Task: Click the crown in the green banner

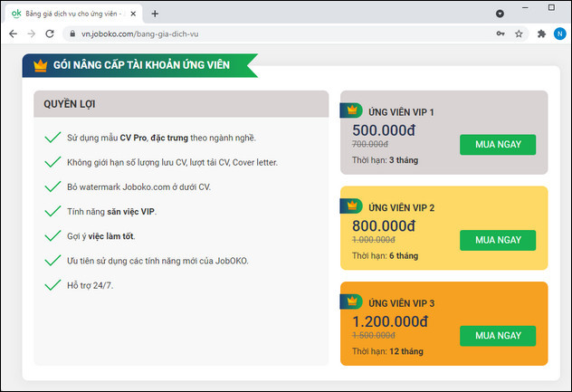Action: point(41,66)
